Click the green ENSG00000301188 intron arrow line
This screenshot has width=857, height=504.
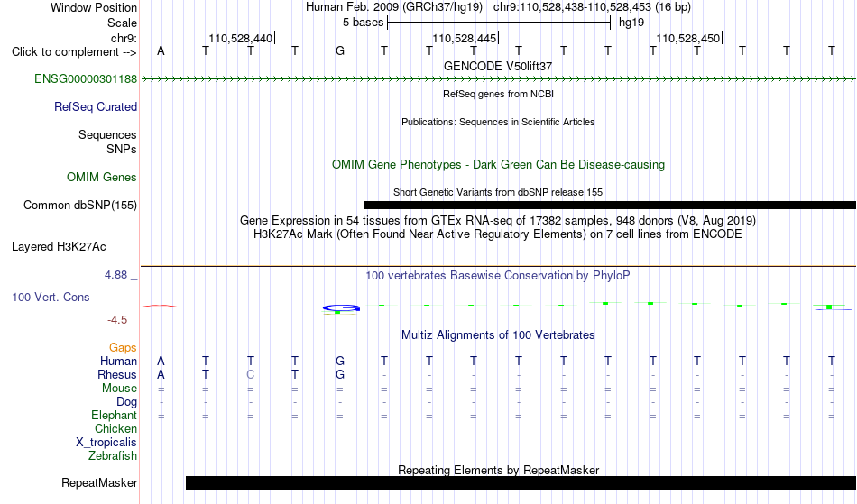[499, 79]
